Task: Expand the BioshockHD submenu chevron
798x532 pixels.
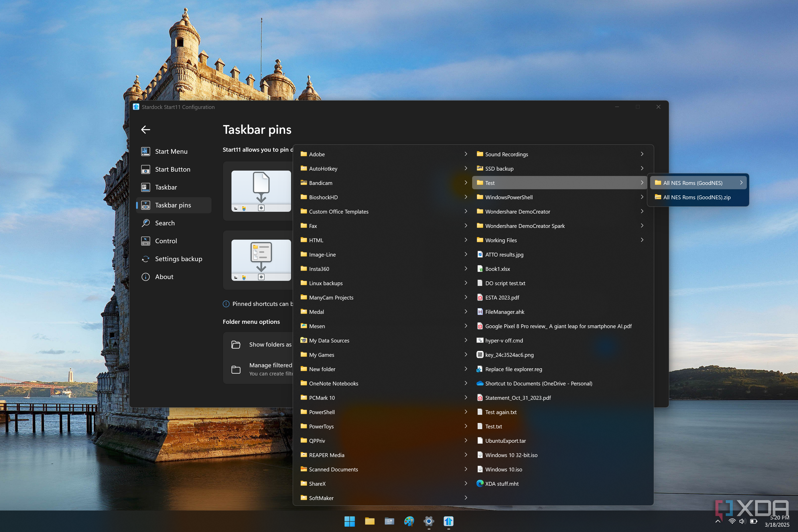Action: 466,197
